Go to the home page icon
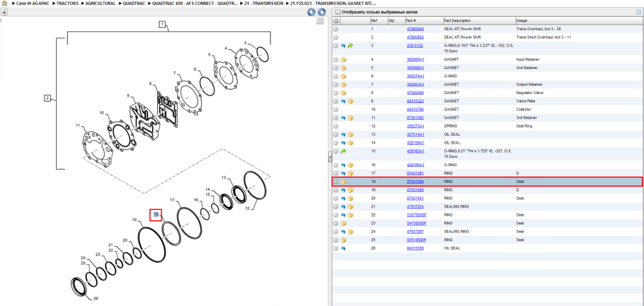The image size is (644, 306). click(5, 3)
